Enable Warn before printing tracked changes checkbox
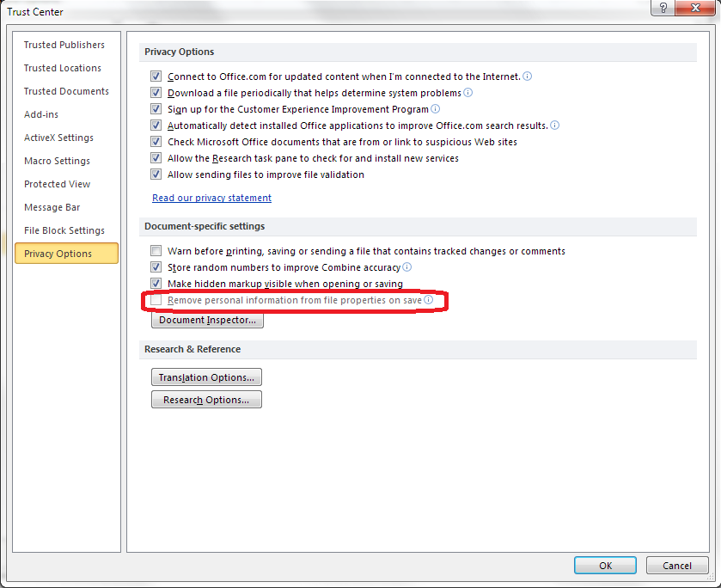 (156, 251)
